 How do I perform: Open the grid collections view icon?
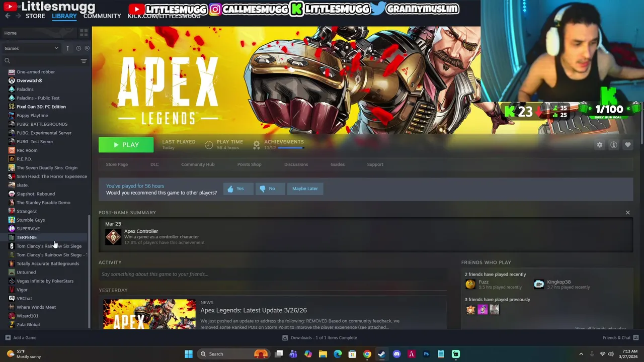[x=84, y=33]
